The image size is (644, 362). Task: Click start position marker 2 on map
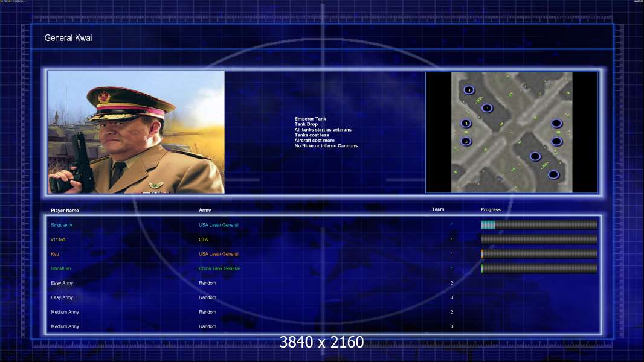[466, 141]
